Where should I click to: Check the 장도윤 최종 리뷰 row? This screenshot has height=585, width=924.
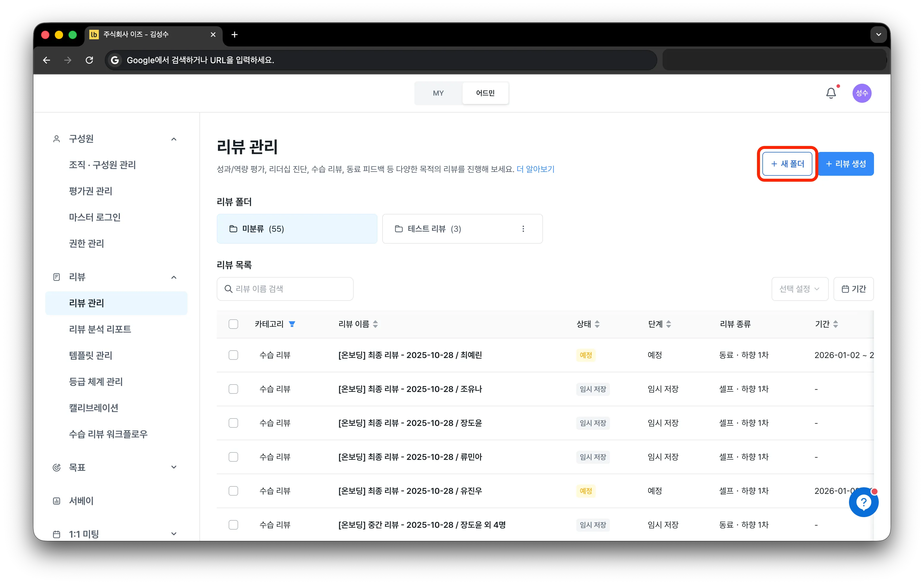point(233,423)
